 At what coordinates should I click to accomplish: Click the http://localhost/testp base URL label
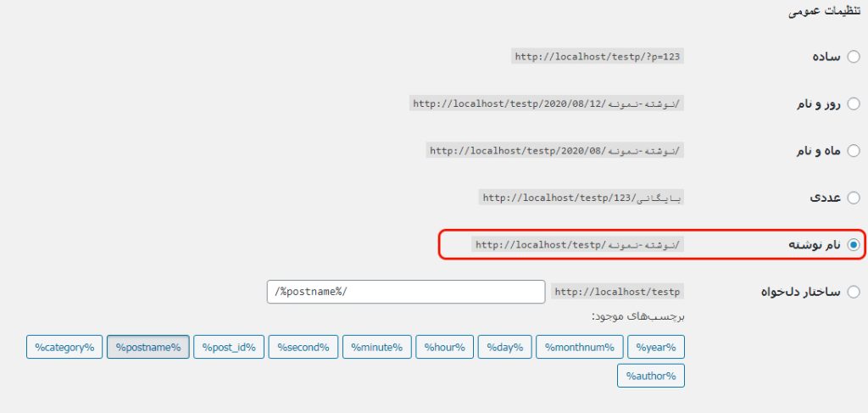coord(617,292)
